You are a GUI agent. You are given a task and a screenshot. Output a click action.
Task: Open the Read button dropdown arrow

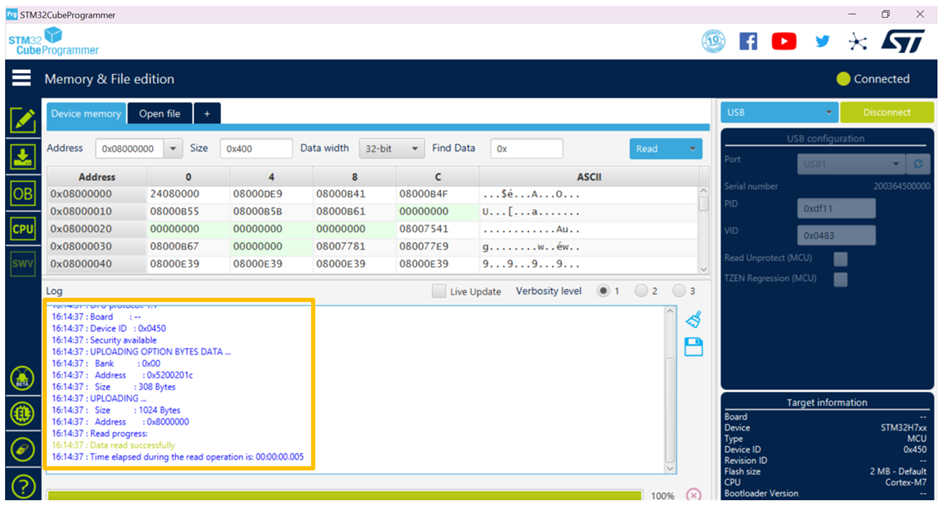click(x=692, y=149)
